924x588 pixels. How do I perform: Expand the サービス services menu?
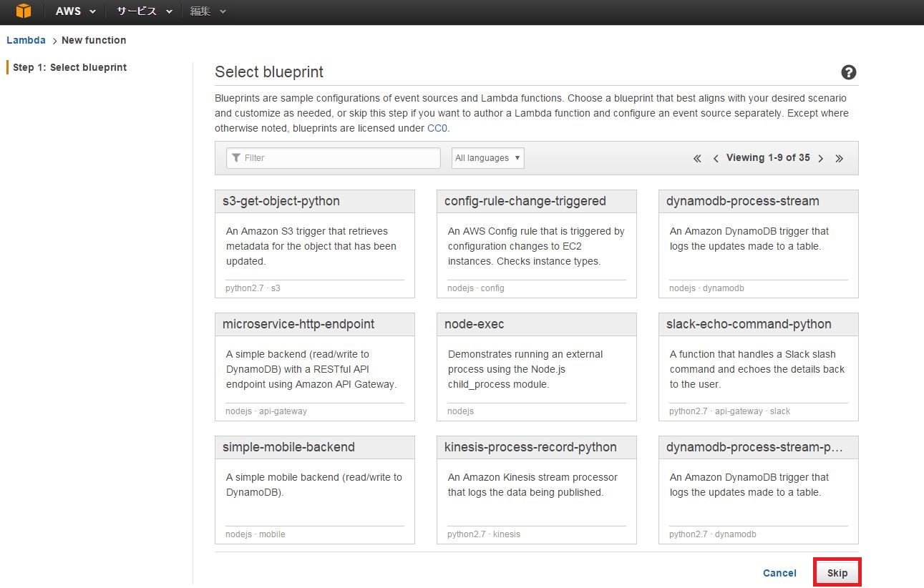(144, 11)
